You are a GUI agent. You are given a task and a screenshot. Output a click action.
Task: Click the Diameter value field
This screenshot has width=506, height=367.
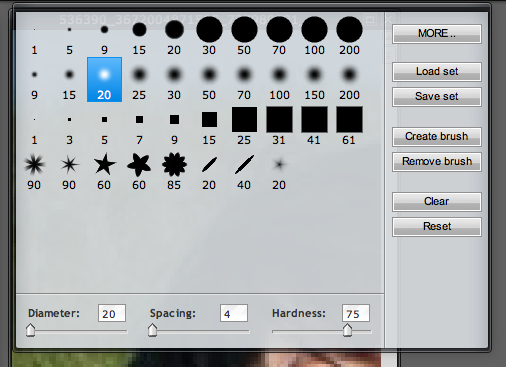(x=112, y=313)
